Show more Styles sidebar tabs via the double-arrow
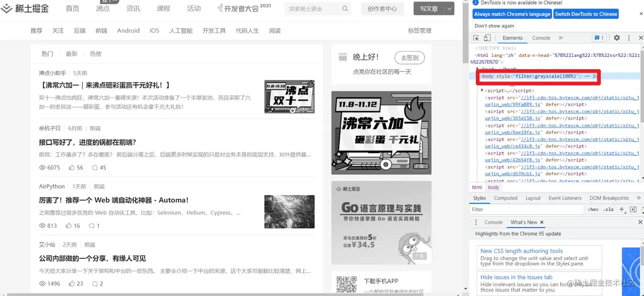This screenshot has width=644, height=296. (638, 198)
